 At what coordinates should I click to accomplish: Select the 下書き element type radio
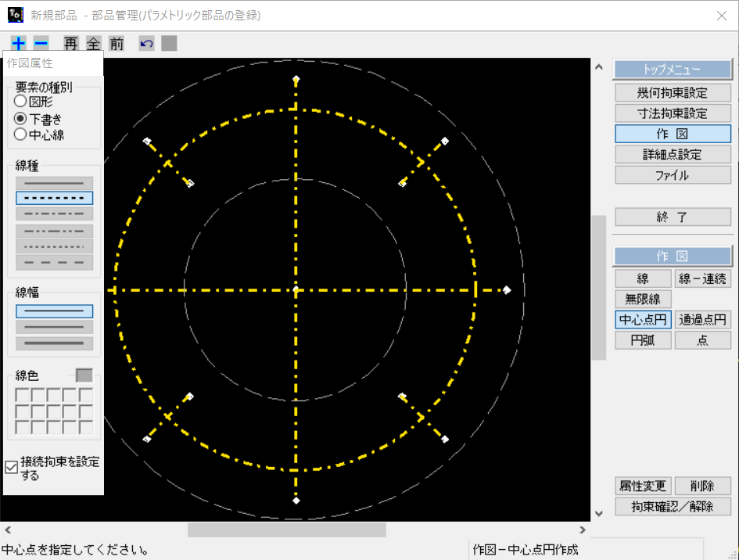coord(20,118)
